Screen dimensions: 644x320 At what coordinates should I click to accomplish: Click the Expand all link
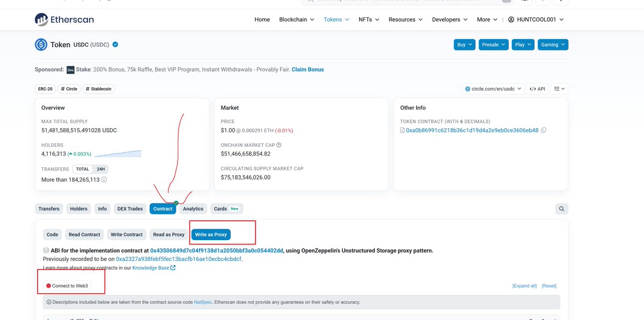coord(524,286)
